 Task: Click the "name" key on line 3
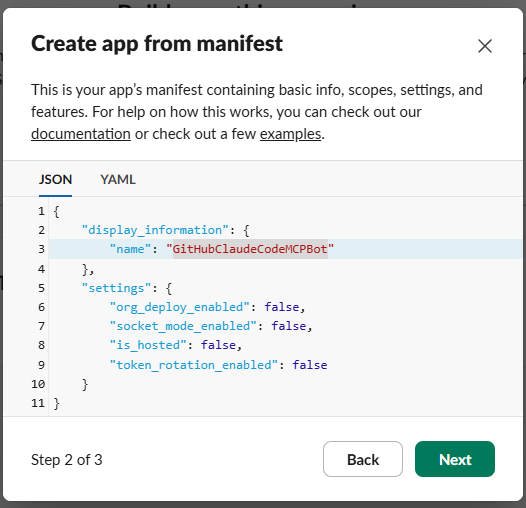coord(130,249)
